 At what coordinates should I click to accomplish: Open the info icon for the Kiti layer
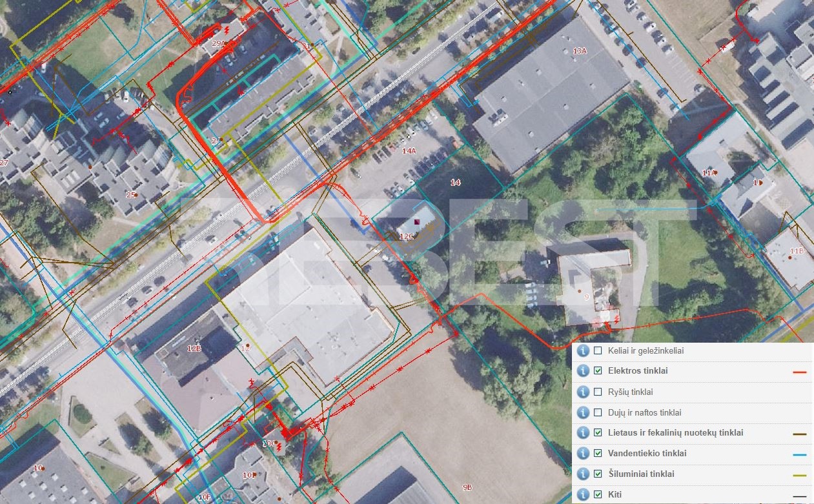pos(583,494)
